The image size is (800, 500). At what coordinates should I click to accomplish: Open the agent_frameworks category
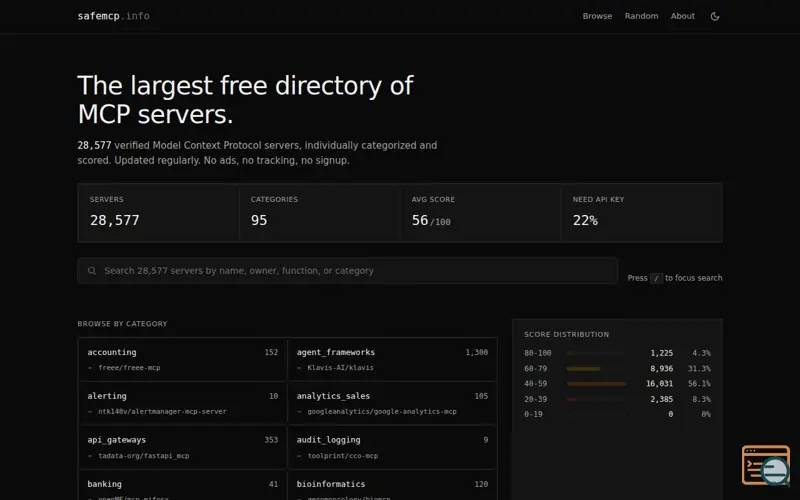392,359
